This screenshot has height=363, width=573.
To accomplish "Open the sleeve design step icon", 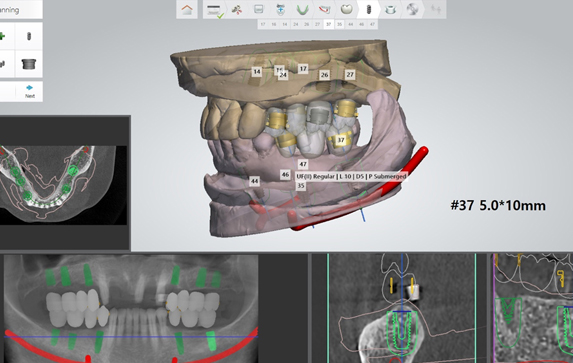I will pos(390,10).
